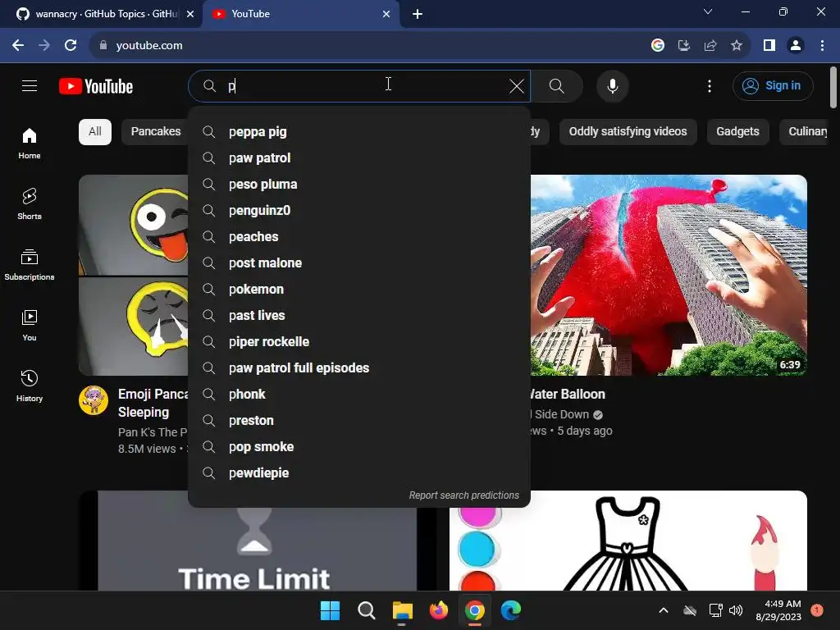Viewport: 840px width, 630px height.
Task: Choose the past lives suggestion
Action: [359, 316]
